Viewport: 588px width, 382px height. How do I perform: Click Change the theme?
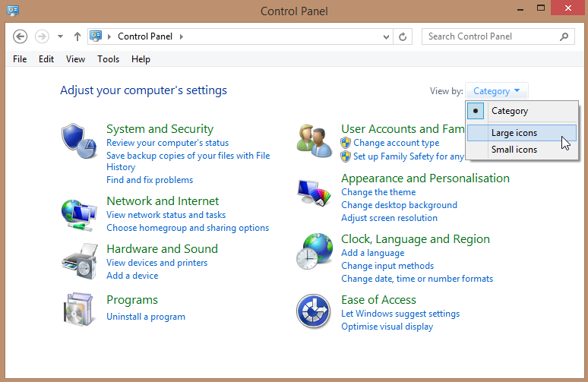[x=378, y=192]
